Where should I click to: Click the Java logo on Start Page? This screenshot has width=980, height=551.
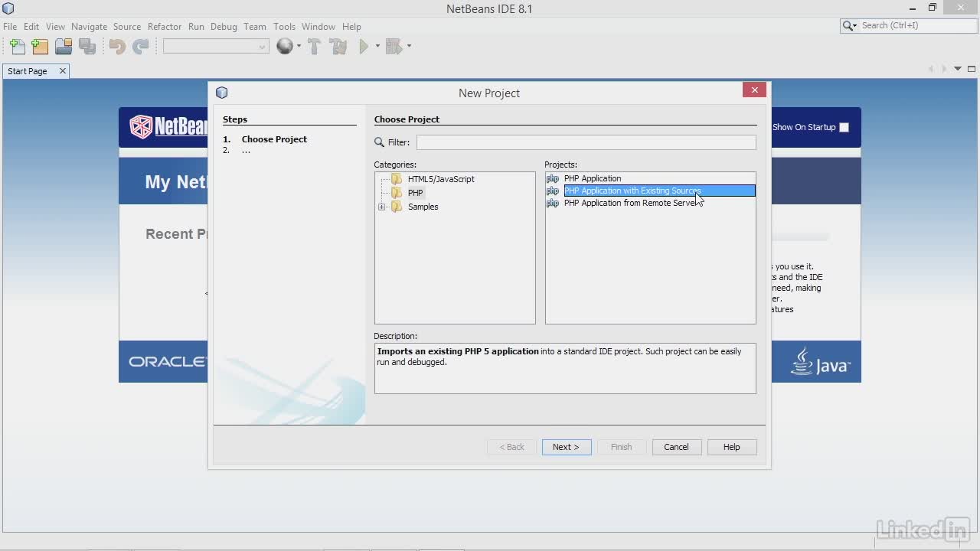[821, 361]
